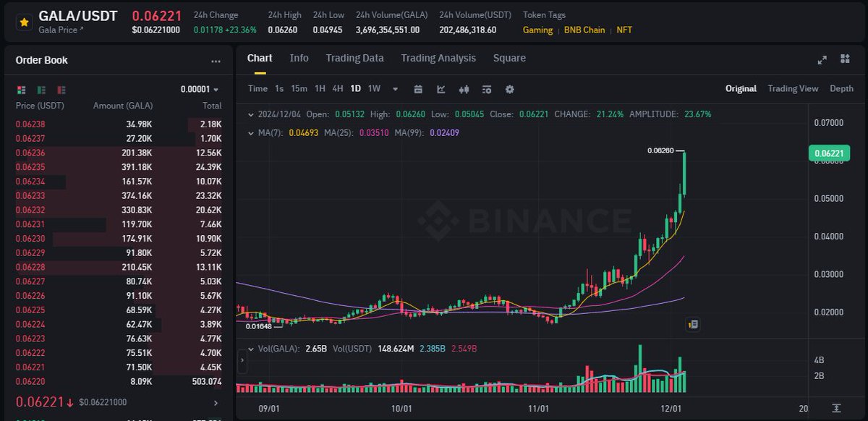Open the chart layout grid icon

point(845,59)
